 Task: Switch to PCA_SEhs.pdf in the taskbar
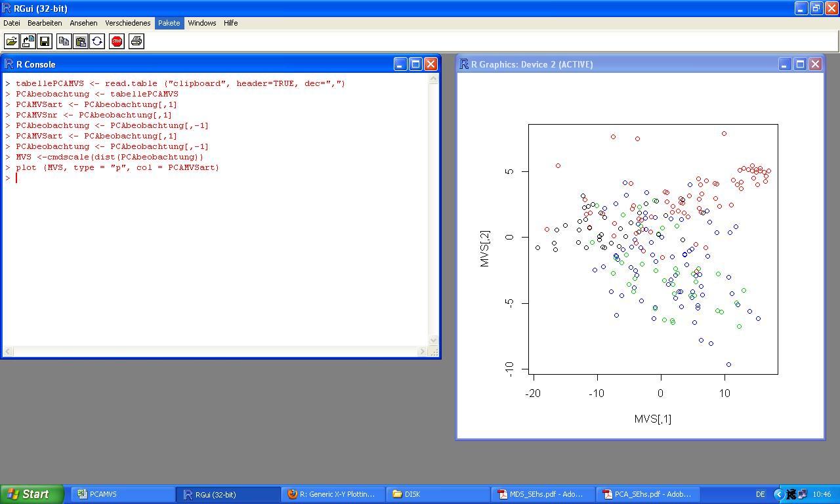coord(647,494)
